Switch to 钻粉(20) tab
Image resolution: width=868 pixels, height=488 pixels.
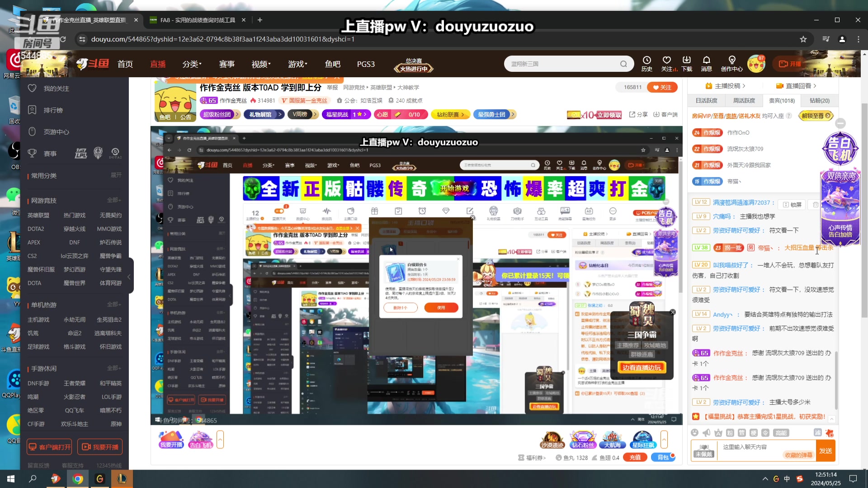(x=820, y=100)
